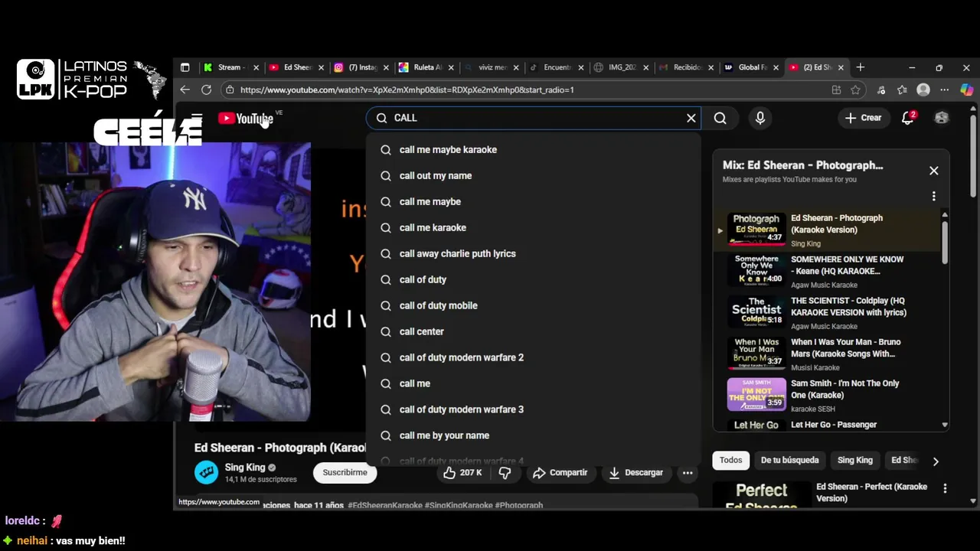Open Ed Sheeran - Perfect Karaoke Version
The height and width of the screenshot is (551, 980).
[x=871, y=492]
